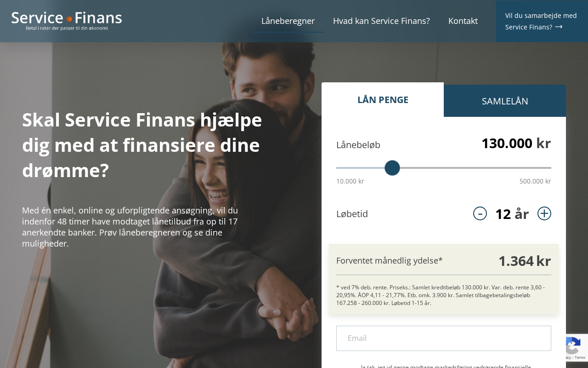Click the Lånebeløb slider handle
The width and height of the screenshot is (588, 368).
392,168
